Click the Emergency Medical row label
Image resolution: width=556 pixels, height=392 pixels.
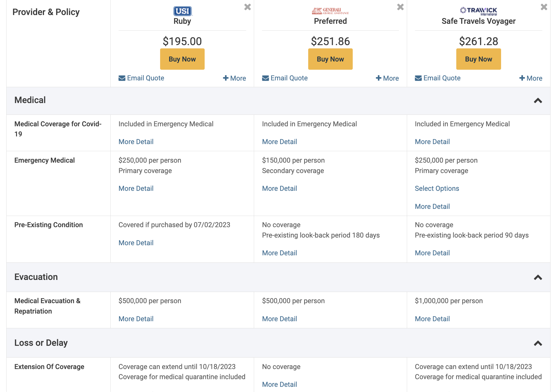point(45,160)
